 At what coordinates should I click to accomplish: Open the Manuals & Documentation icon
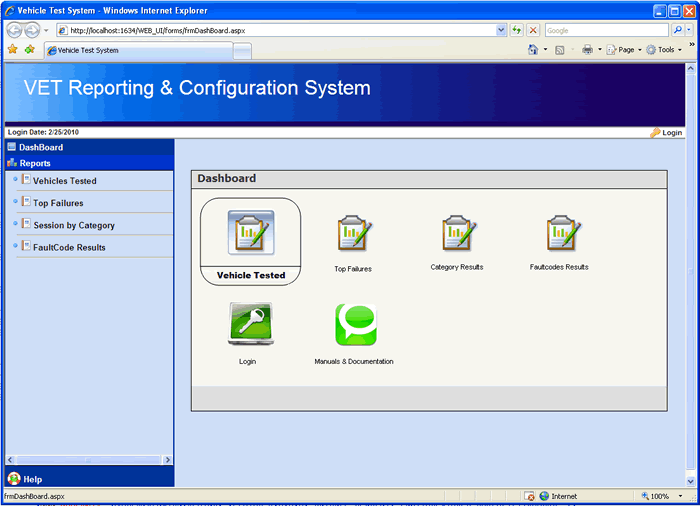[x=354, y=326]
